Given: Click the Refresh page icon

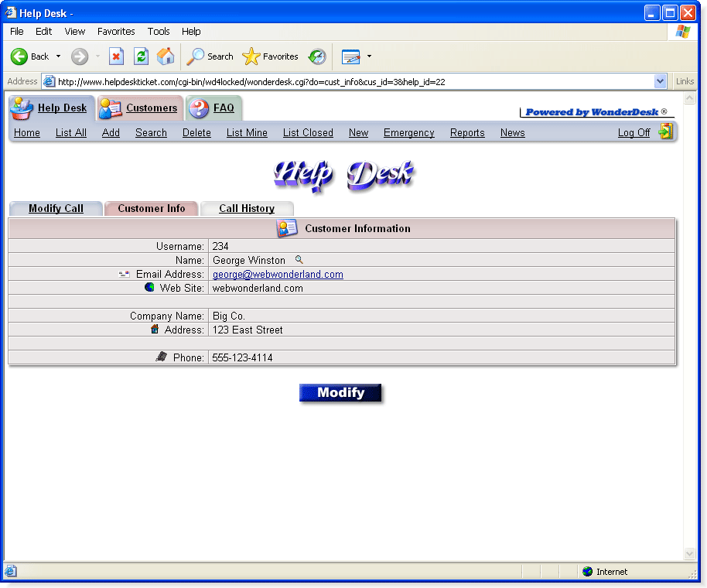Looking at the screenshot, I should [x=141, y=56].
